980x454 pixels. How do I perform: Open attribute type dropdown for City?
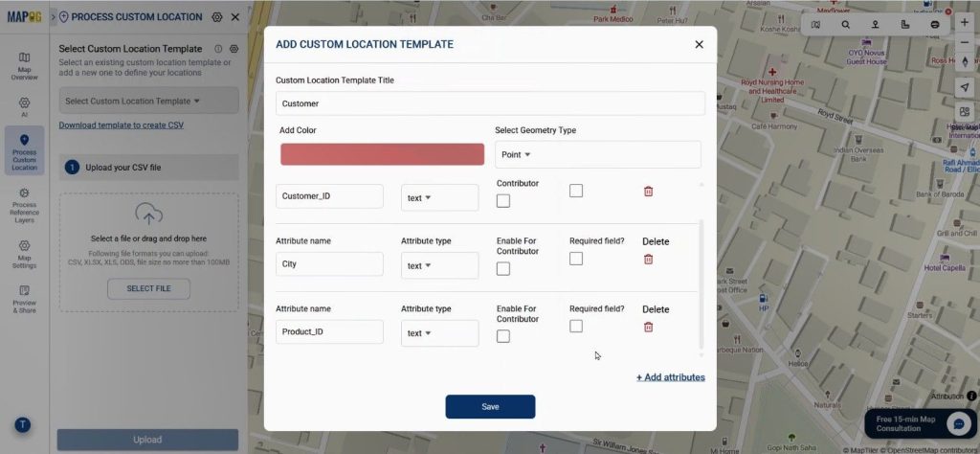coord(439,265)
